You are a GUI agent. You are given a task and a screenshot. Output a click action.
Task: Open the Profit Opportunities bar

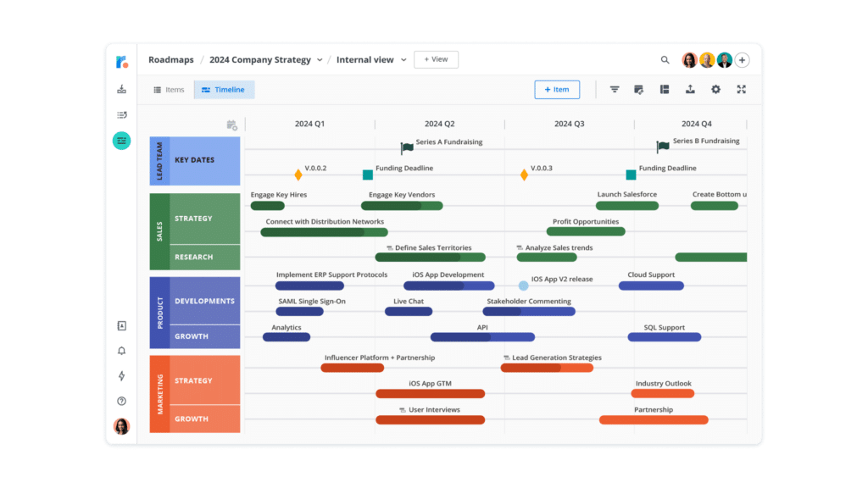pyautogui.click(x=586, y=231)
